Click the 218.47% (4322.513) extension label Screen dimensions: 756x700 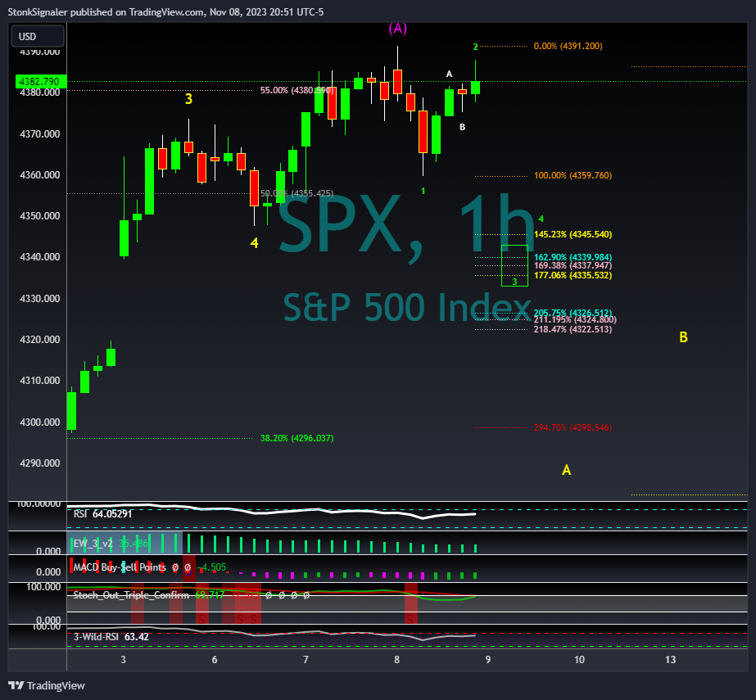[x=573, y=329]
